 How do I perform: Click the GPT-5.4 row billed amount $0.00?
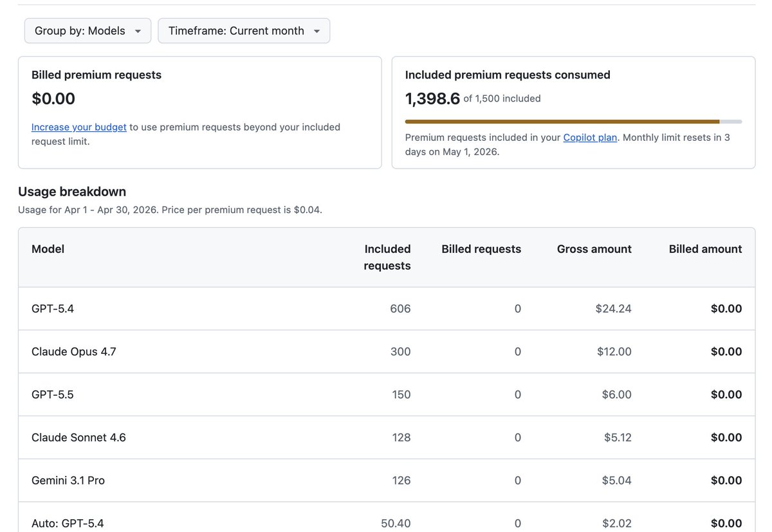click(726, 309)
